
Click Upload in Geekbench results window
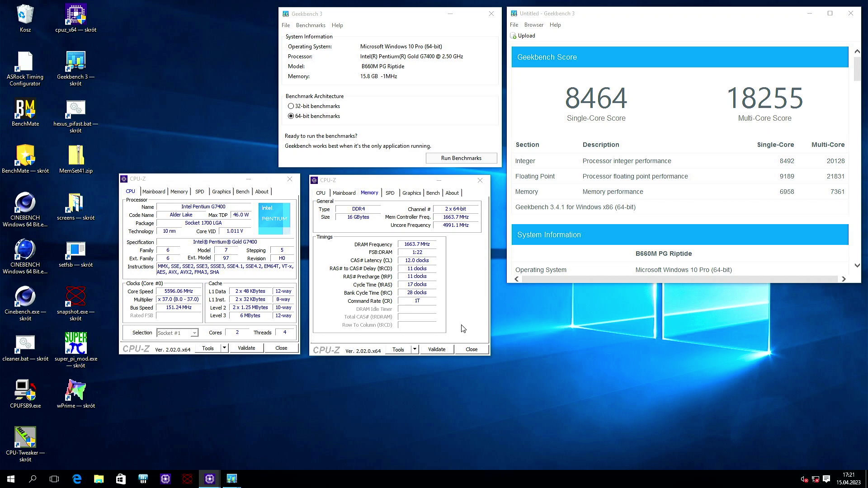click(x=523, y=36)
